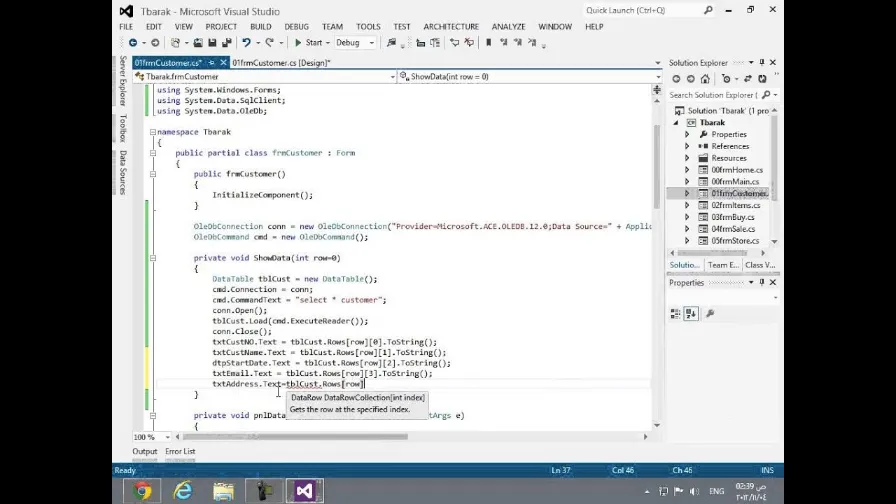Open the Tbarak.frmCustomer type dropdown

pyautogui.click(x=393, y=77)
